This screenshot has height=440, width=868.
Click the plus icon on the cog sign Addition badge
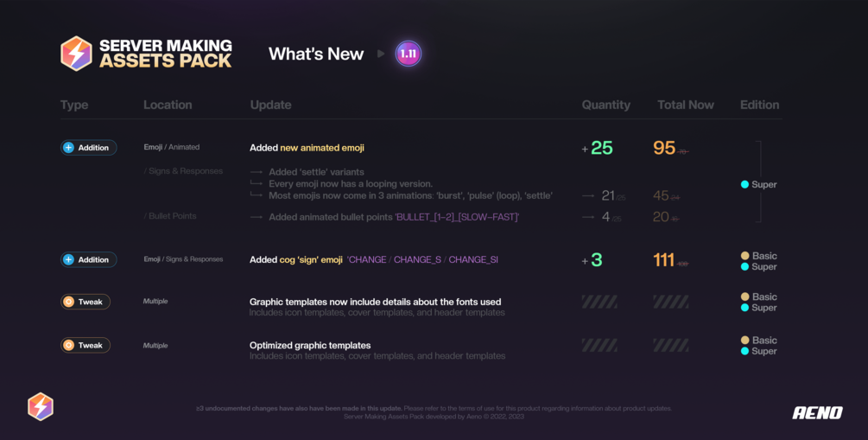coord(69,259)
